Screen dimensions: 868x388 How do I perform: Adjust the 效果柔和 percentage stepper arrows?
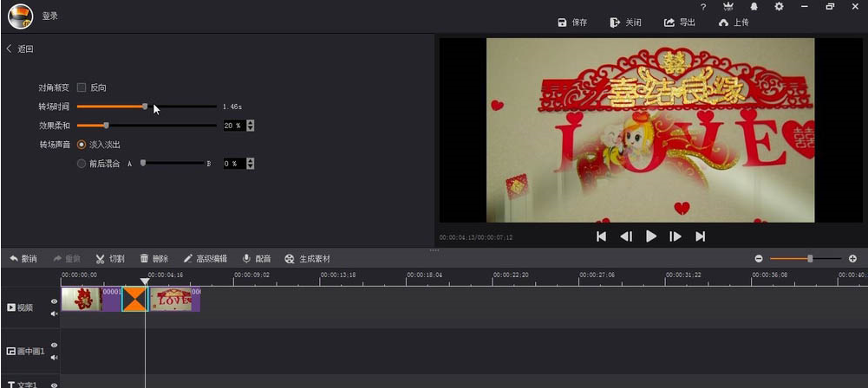(x=251, y=126)
